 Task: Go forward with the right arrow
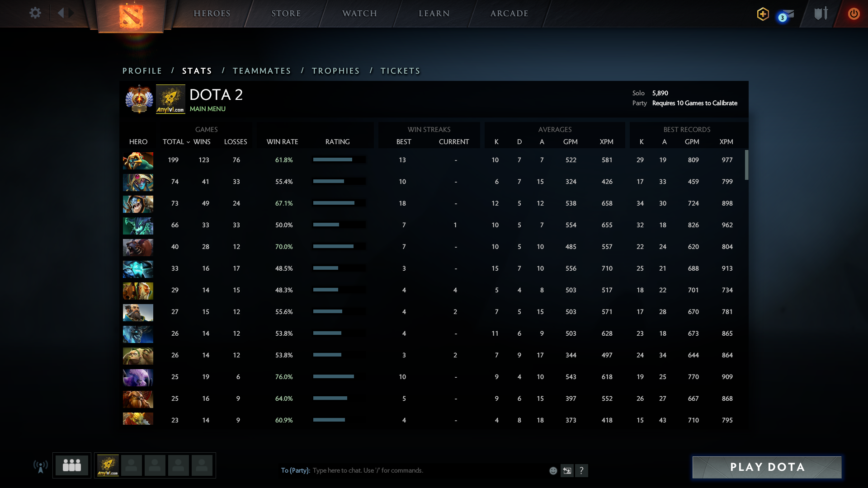[71, 13]
